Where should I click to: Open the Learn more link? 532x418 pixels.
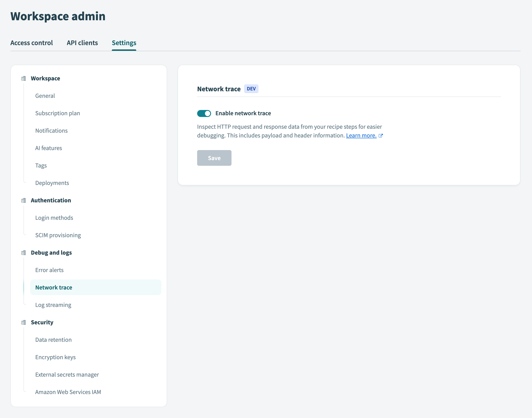361,135
